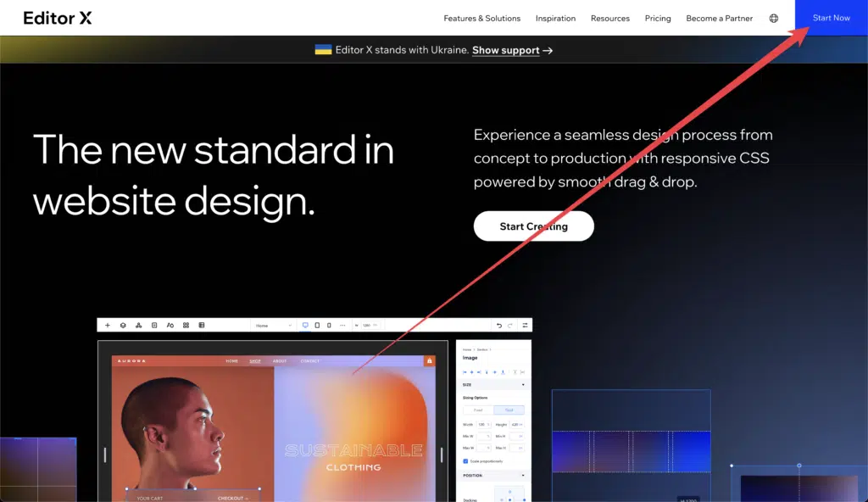This screenshot has width=868, height=502.
Task: Select the tablet breakpoint icon
Action: tap(317, 326)
